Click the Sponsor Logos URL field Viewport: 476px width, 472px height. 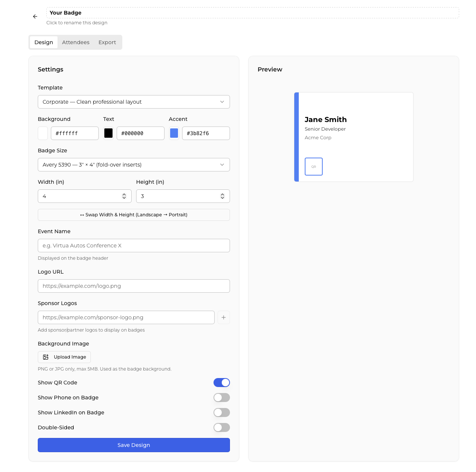126,317
